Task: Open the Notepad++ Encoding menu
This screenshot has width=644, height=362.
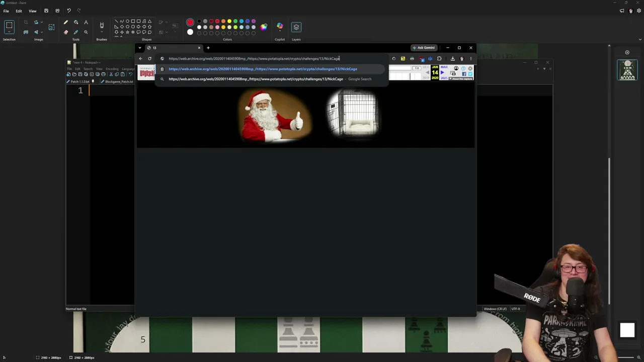Action: (112, 69)
